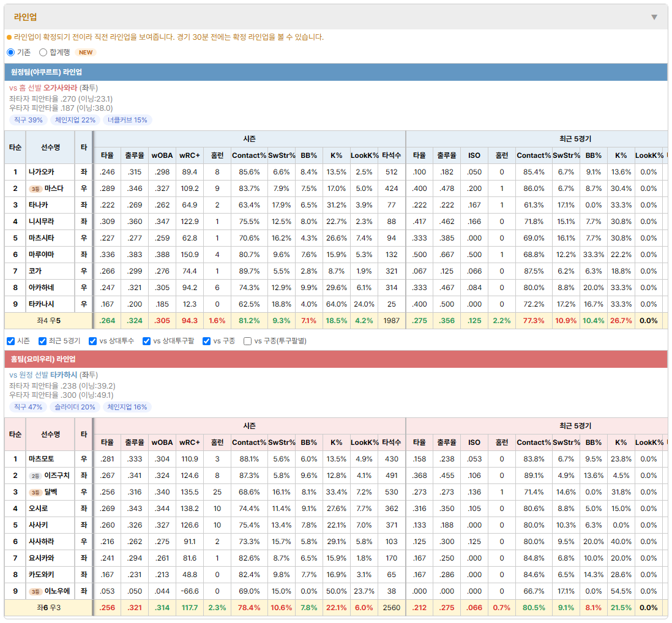Viewport: 672px width, 623px height.
Task: Collapse the 라인업 panel with the arrow
Action: click(x=654, y=17)
